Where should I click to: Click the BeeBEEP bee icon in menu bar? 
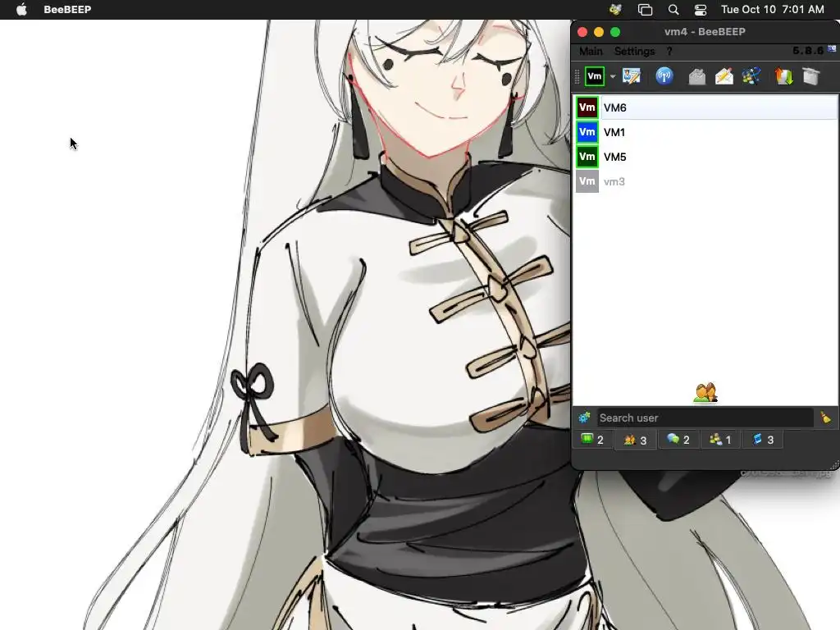[615, 9]
